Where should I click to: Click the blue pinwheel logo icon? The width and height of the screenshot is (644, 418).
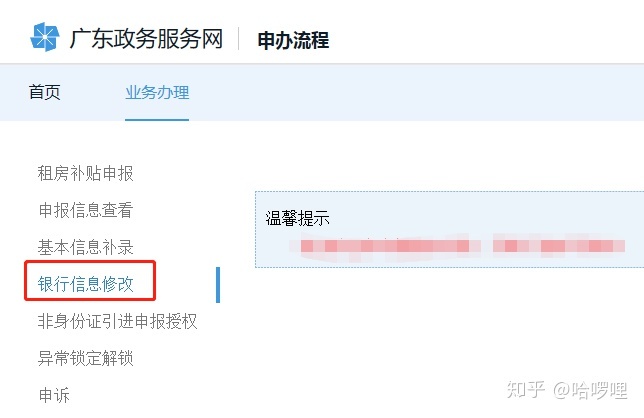click(45, 37)
